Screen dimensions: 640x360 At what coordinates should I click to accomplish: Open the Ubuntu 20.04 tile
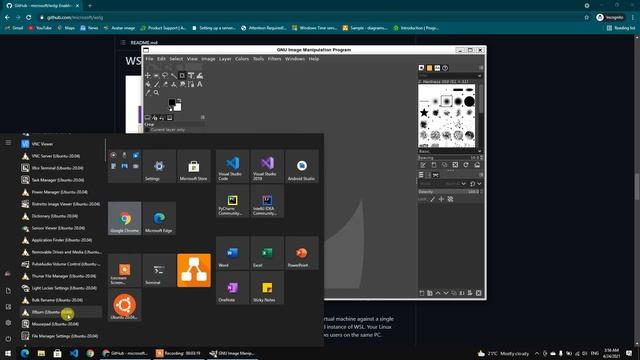tap(124, 305)
